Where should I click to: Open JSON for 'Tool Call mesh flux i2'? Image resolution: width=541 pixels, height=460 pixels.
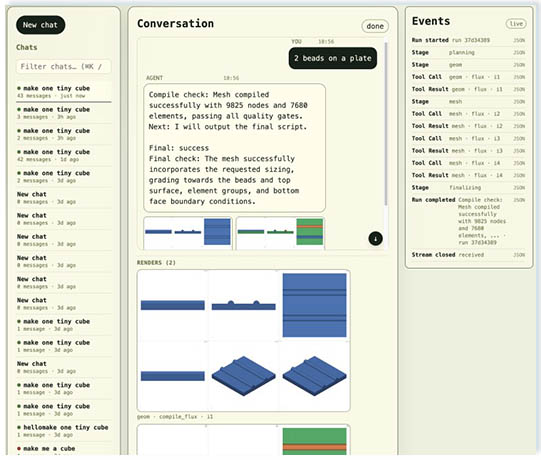(519, 114)
